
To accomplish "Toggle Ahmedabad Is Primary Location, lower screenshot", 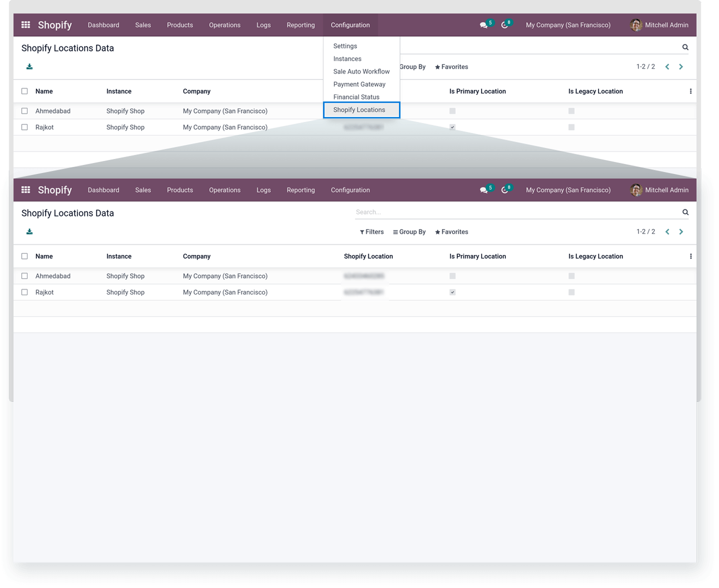I will (452, 276).
